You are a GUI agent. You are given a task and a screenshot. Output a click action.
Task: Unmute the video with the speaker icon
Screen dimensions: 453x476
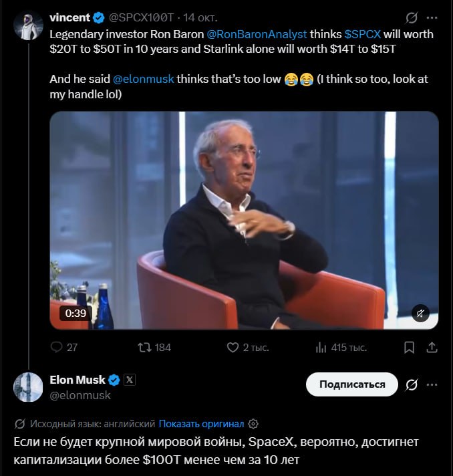click(420, 313)
